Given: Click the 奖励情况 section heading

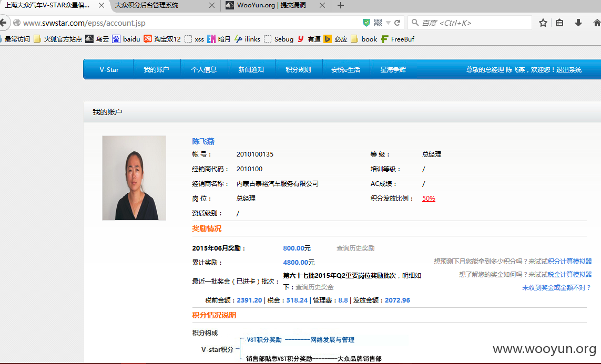Looking at the screenshot, I should tap(207, 228).
